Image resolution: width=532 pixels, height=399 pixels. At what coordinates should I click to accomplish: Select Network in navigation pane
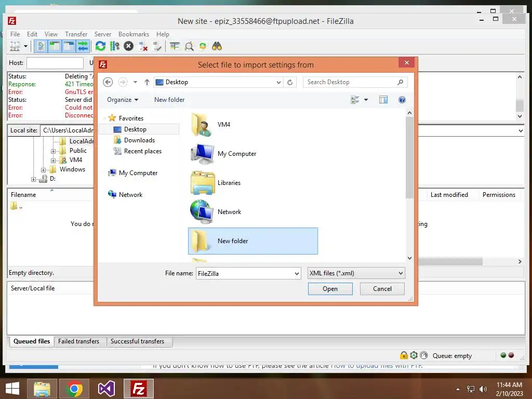pyautogui.click(x=130, y=195)
